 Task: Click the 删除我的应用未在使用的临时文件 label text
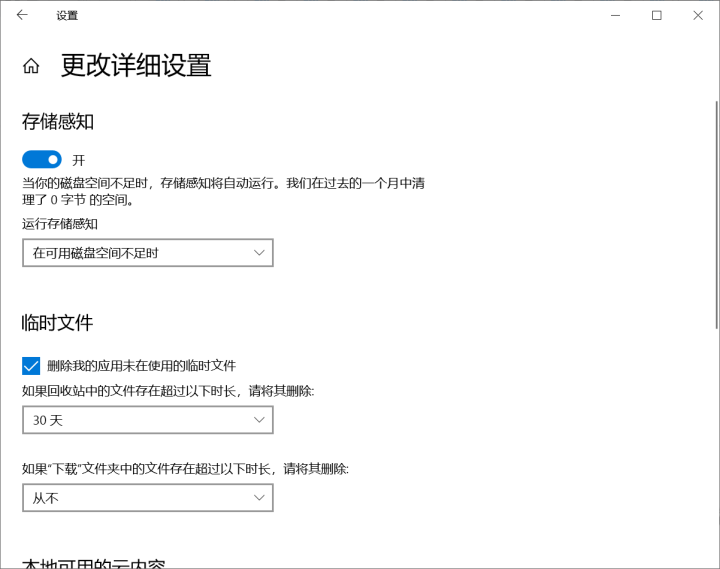pos(141,366)
